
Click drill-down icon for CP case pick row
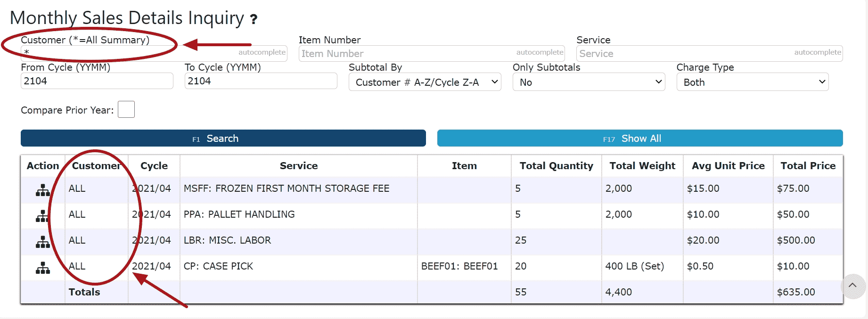[43, 268]
